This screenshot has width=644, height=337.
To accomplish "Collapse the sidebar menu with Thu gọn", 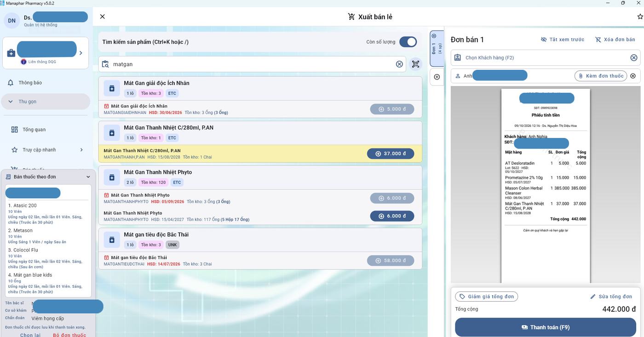I will (46, 102).
